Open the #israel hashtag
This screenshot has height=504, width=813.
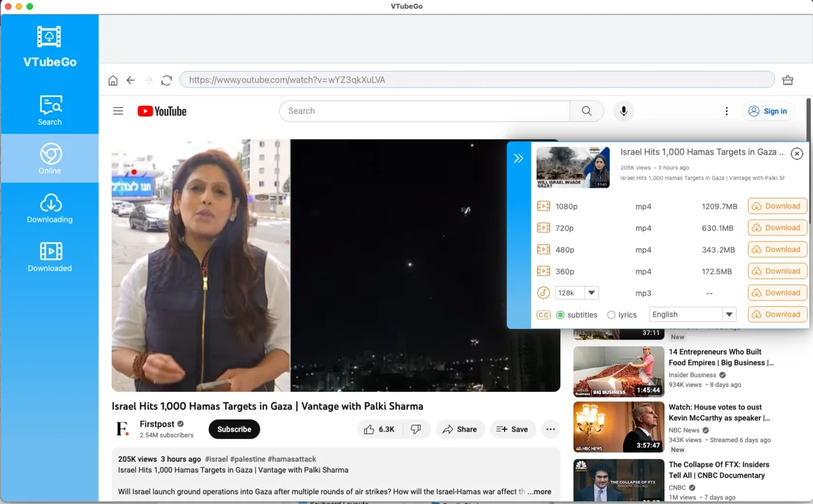pyautogui.click(x=216, y=459)
